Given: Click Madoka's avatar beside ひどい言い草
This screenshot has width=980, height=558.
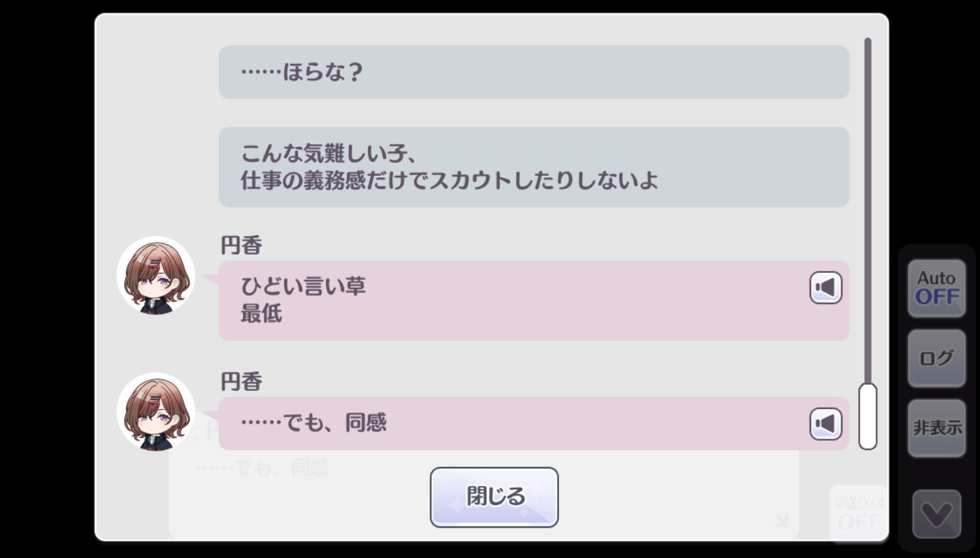Looking at the screenshot, I should tap(156, 276).
